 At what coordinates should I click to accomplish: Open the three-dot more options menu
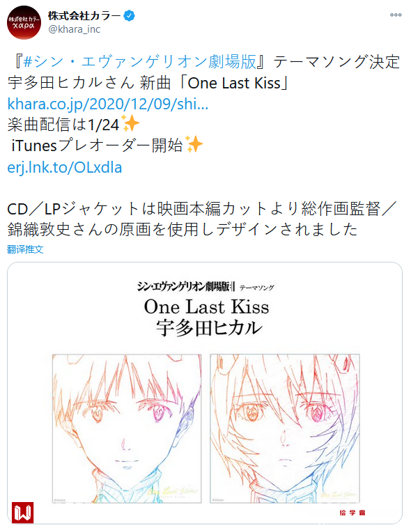pos(396,15)
